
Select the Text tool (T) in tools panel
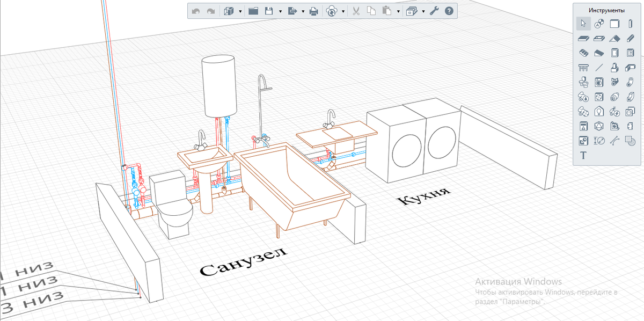pyautogui.click(x=583, y=156)
